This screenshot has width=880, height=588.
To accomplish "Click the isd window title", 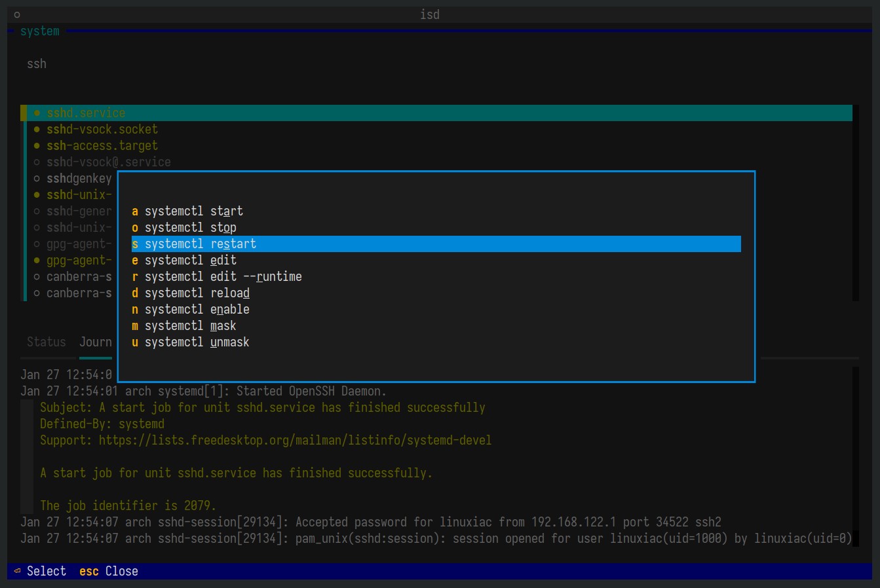I will pos(430,14).
